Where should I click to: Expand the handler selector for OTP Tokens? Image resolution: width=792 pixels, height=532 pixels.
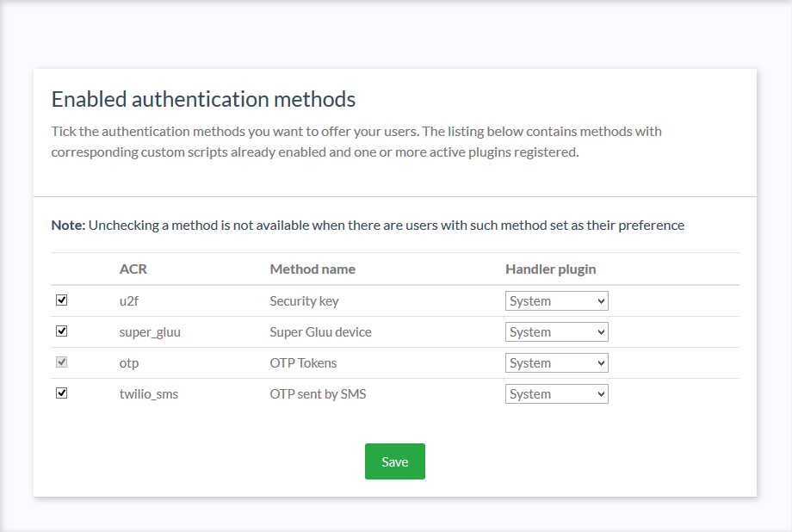[x=556, y=362]
